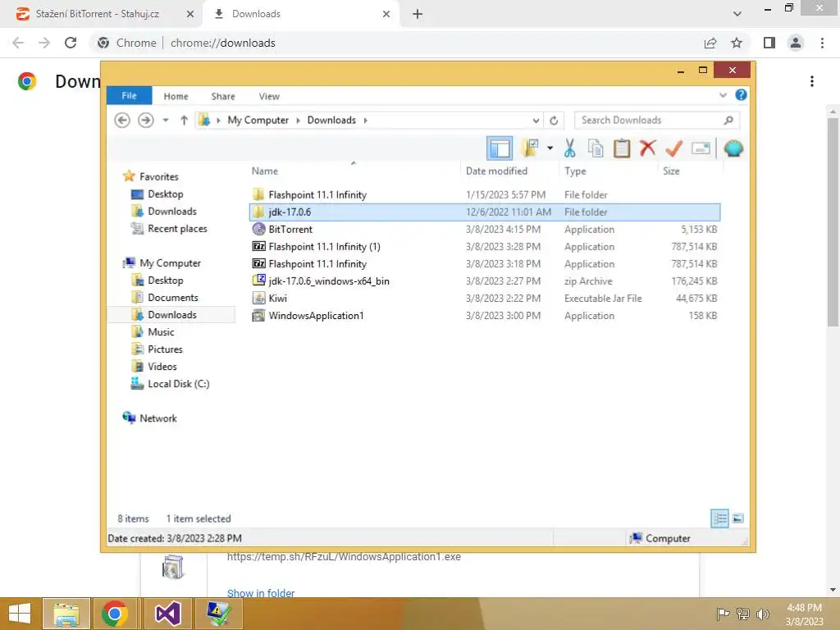Share this page icon in Chrome
Screen dimensions: 840x630
click(x=710, y=43)
